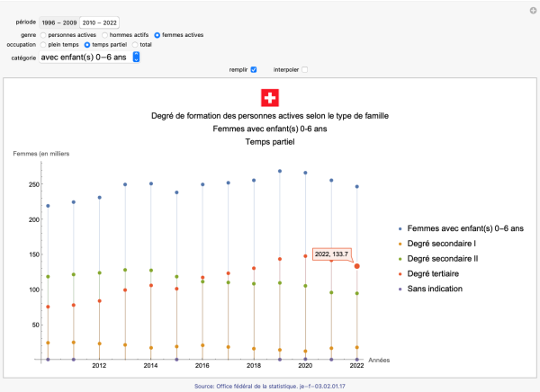The image size is (540, 392).
Task: Enable the 'interpoler' checkbox
Action: coord(305,69)
